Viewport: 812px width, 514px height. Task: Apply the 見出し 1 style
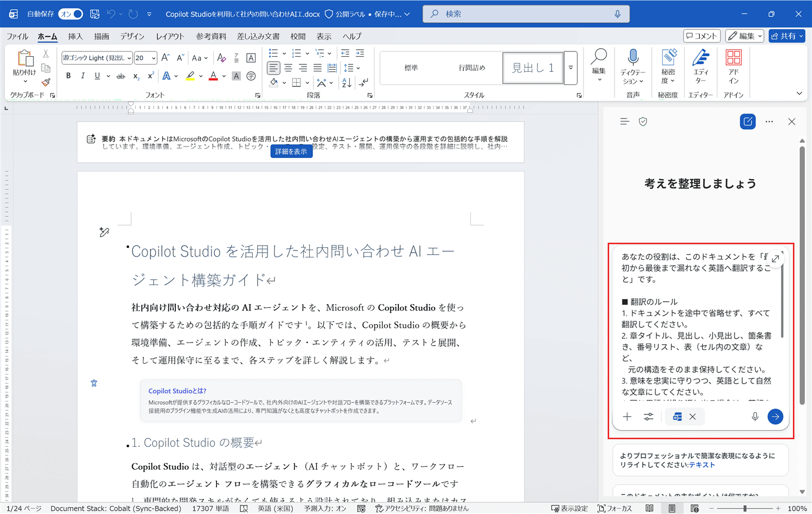click(533, 68)
